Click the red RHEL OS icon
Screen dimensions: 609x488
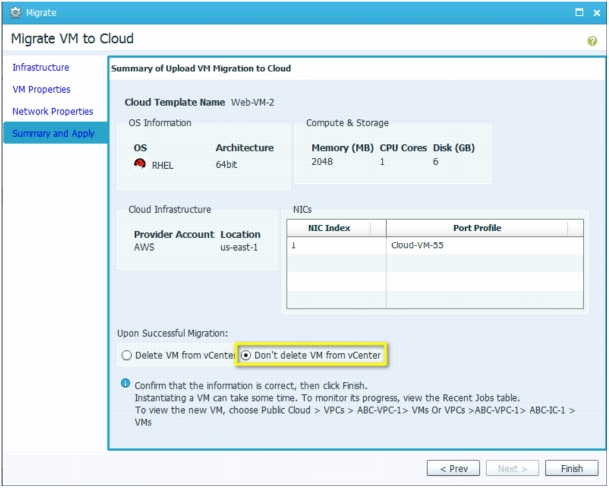[x=140, y=164]
